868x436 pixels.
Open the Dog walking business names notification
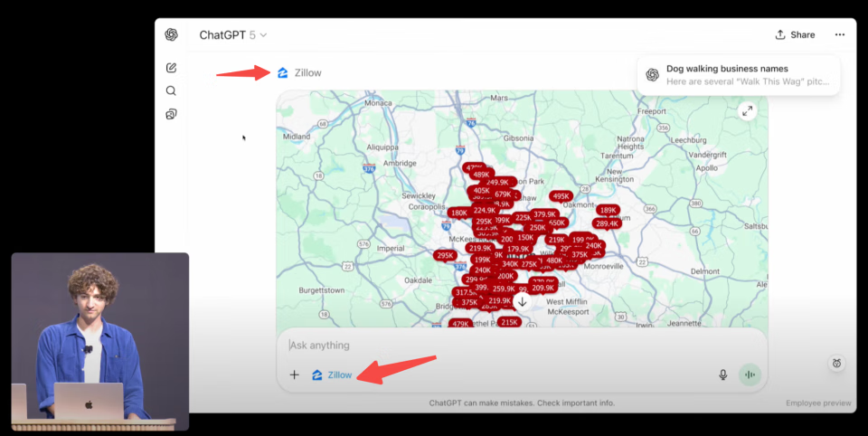pyautogui.click(x=739, y=74)
